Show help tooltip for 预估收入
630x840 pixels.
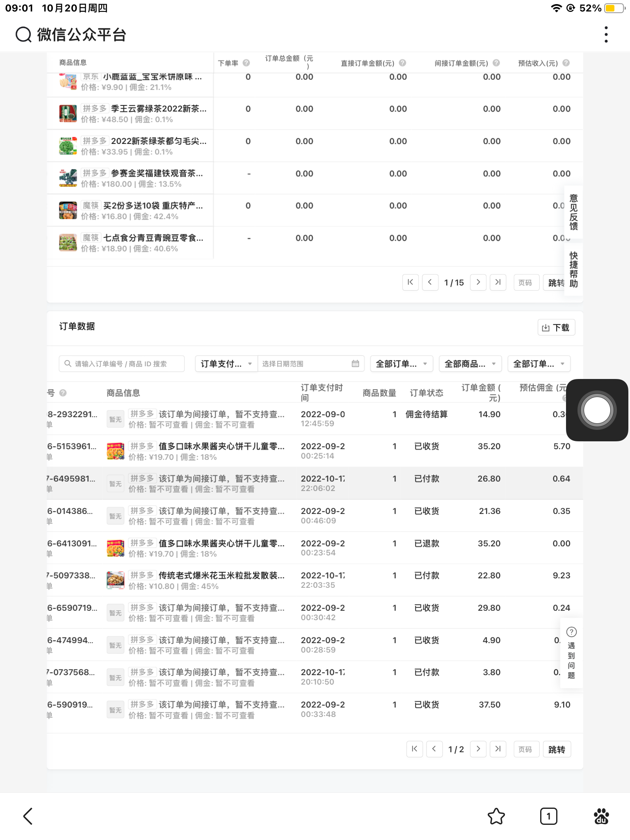tap(566, 63)
